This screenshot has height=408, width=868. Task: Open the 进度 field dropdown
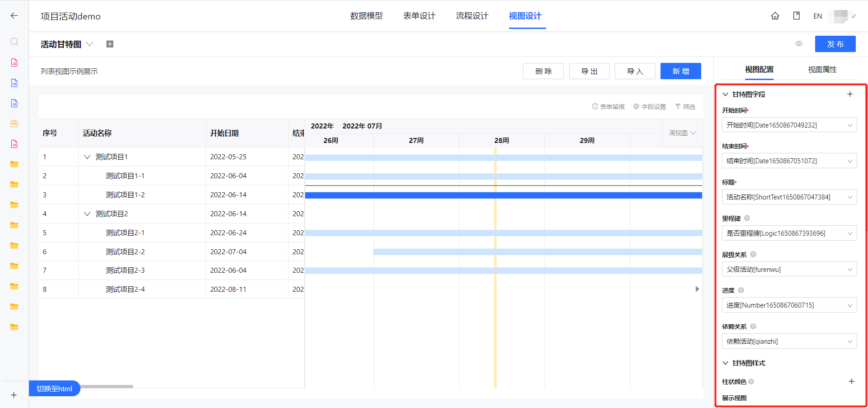coord(789,305)
